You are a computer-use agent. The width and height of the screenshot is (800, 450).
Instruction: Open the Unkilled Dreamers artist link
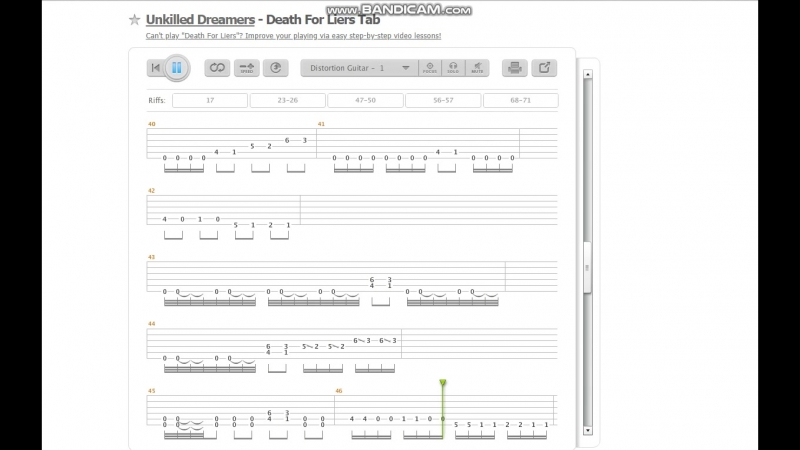200,20
